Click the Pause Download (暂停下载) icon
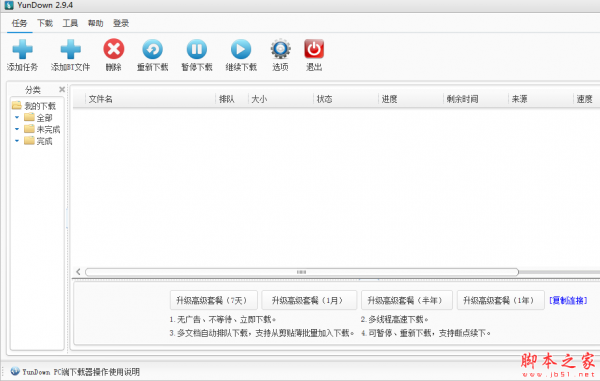The image size is (600, 381). [x=197, y=49]
